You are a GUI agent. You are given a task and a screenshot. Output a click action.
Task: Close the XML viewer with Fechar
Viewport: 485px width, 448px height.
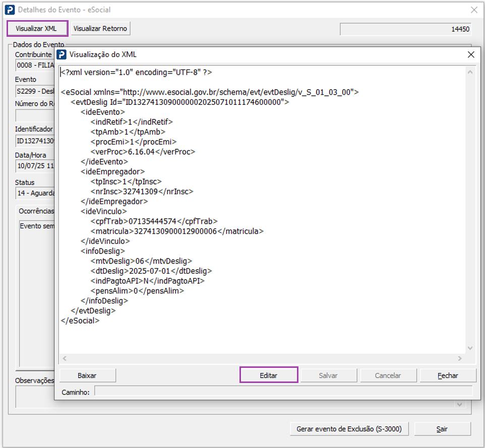tap(448, 375)
